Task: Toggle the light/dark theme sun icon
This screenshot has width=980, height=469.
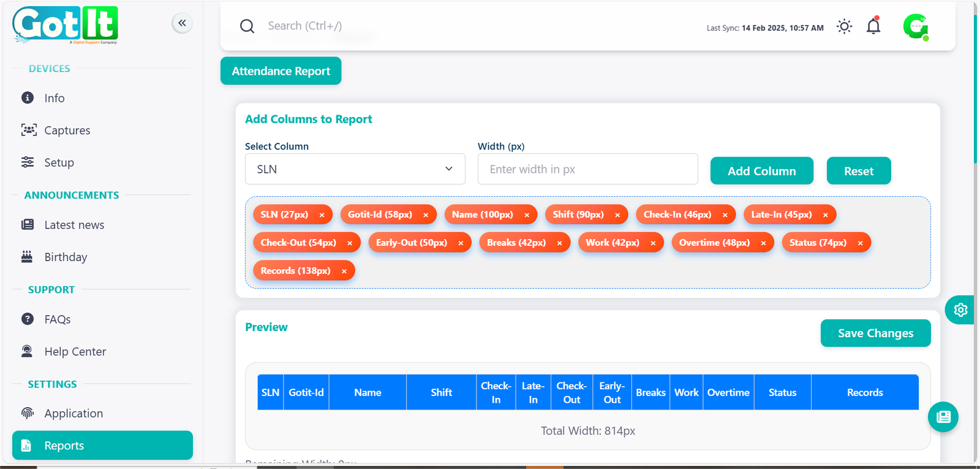Action: click(x=844, y=26)
